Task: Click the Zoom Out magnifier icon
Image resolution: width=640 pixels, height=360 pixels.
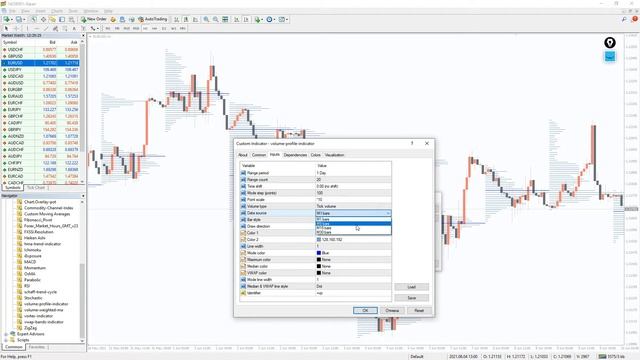Action: [x=216, y=19]
